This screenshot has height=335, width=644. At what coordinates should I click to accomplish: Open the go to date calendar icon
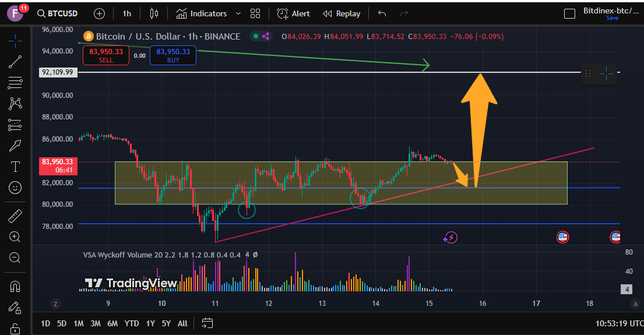[x=207, y=323]
